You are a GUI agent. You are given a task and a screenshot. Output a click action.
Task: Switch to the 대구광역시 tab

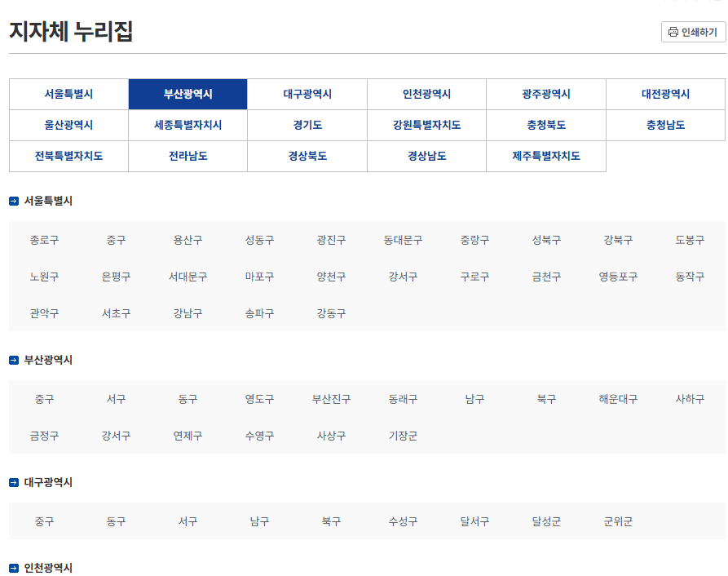[x=307, y=95]
